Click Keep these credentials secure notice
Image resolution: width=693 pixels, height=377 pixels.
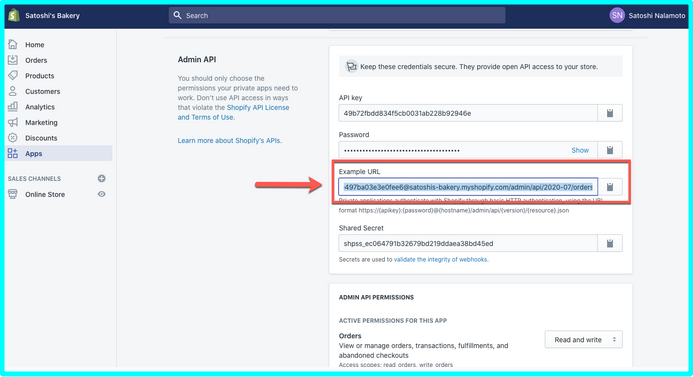click(x=479, y=67)
